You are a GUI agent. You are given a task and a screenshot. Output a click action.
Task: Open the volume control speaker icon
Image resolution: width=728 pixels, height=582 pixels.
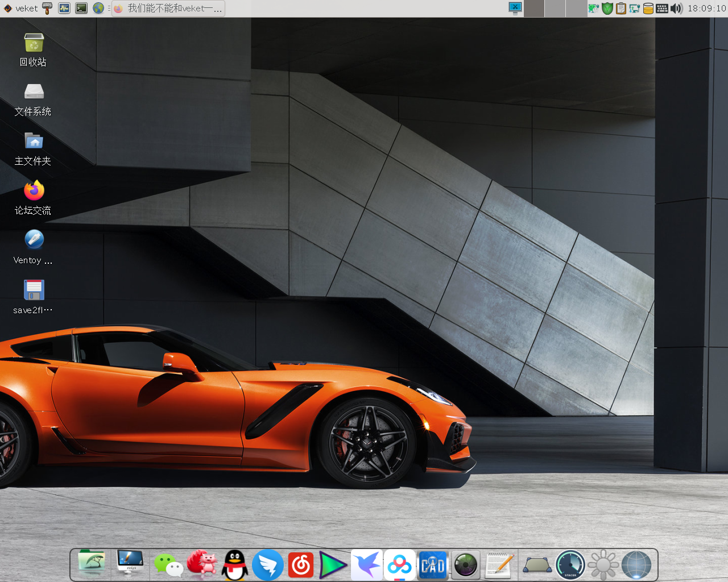[x=676, y=9]
